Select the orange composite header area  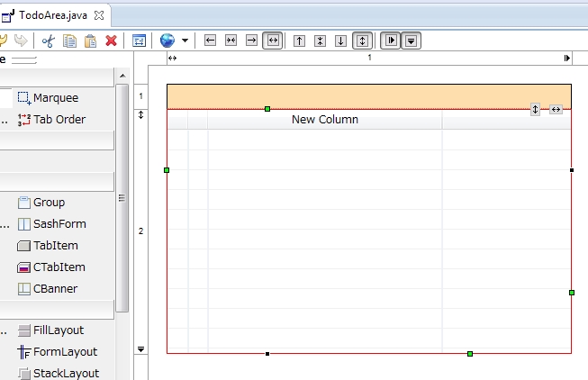tap(368, 95)
